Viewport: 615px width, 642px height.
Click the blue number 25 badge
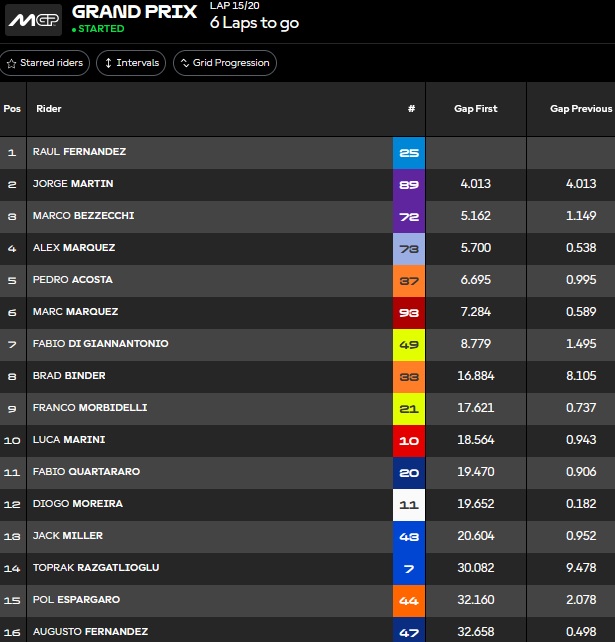tap(409, 153)
